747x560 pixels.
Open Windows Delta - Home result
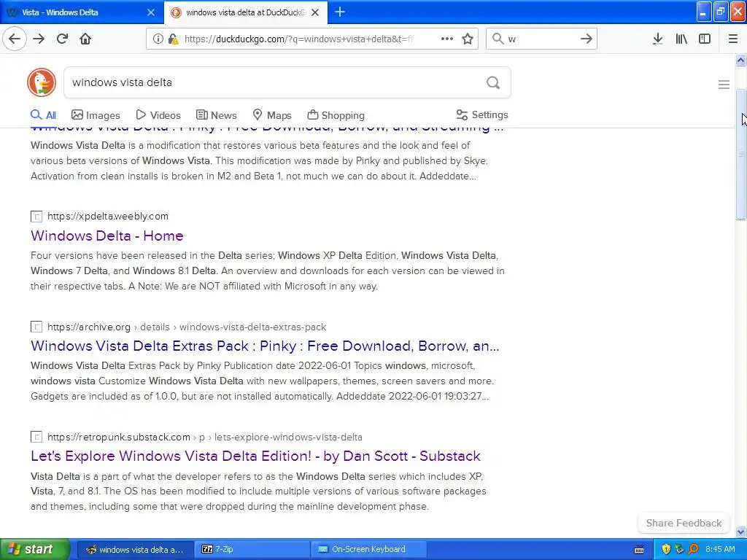pyautogui.click(x=107, y=236)
